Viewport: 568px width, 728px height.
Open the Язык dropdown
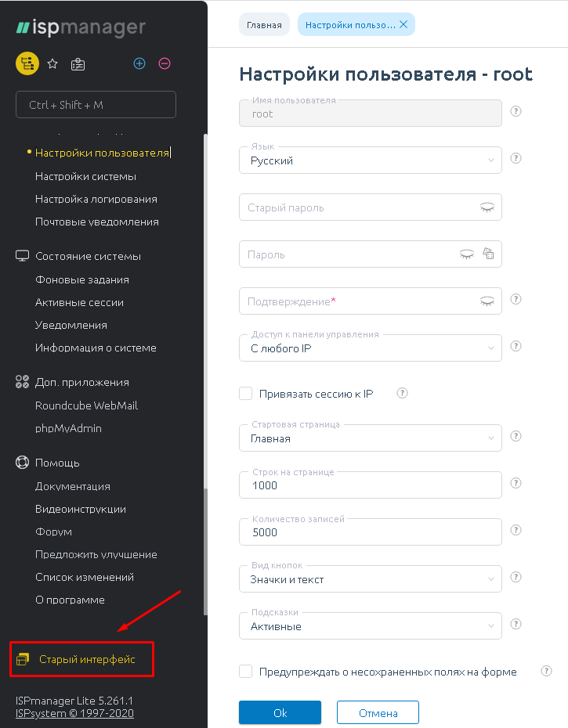click(x=371, y=160)
